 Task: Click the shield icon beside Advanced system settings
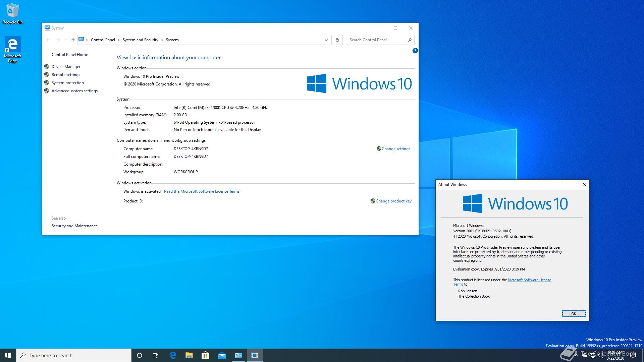pos(47,91)
